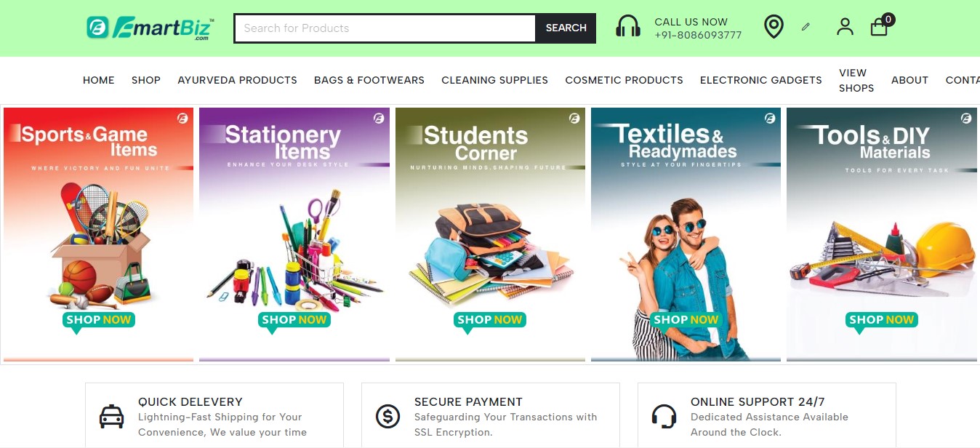The height and width of the screenshot is (448, 980).
Task: Open the Textiles & Readymades banner
Action: (686, 234)
